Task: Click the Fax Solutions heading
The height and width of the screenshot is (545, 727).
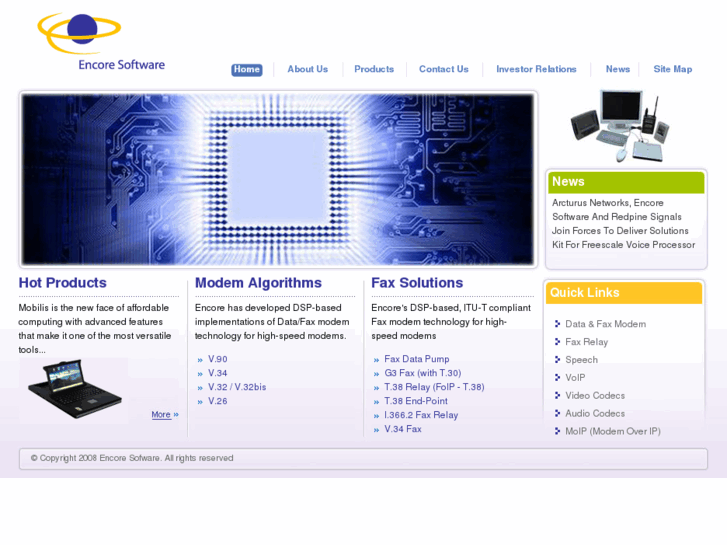Action: click(x=417, y=282)
